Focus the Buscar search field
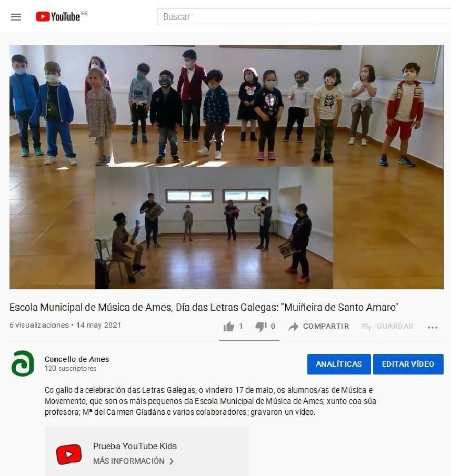This screenshot has height=476, width=451. (x=304, y=17)
